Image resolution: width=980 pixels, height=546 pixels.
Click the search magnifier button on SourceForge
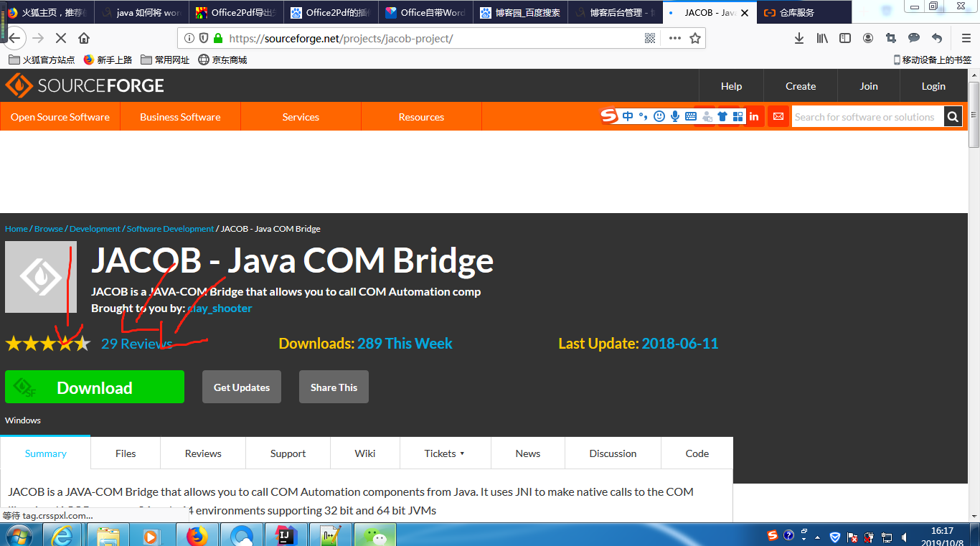pyautogui.click(x=953, y=117)
